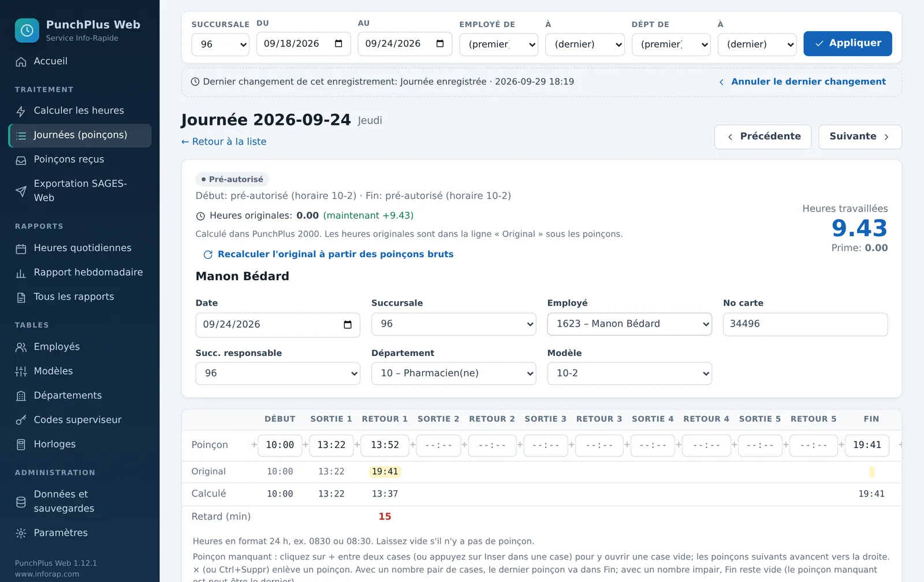Click the Poinçons reçus inbox icon
This screenshot has height=582, width=924.
(x=21, y=160)
